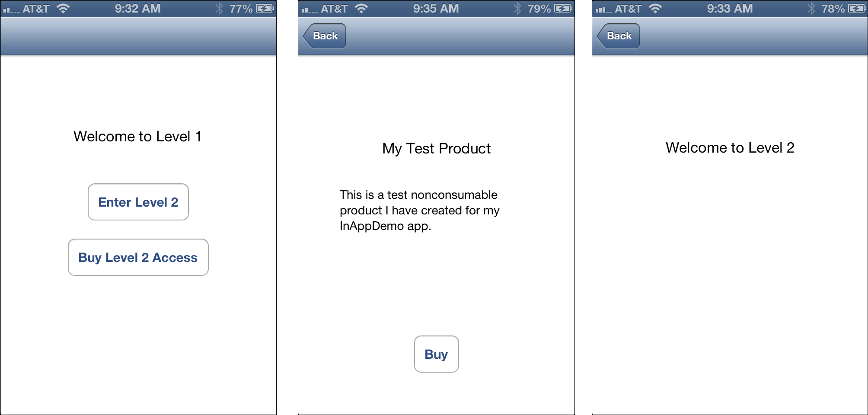Image resolution: width=868 pixels, height=415 pixels.
Task: Go Back from the Welcome to Level 2 screen
Action: (x=619, y=36)
